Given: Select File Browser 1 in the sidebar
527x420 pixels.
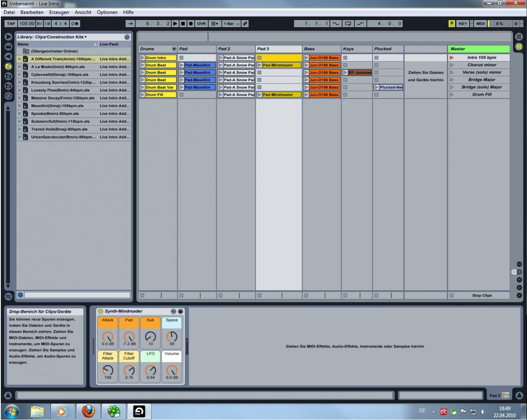Looking at the screenshot, I should coord(8,66).
